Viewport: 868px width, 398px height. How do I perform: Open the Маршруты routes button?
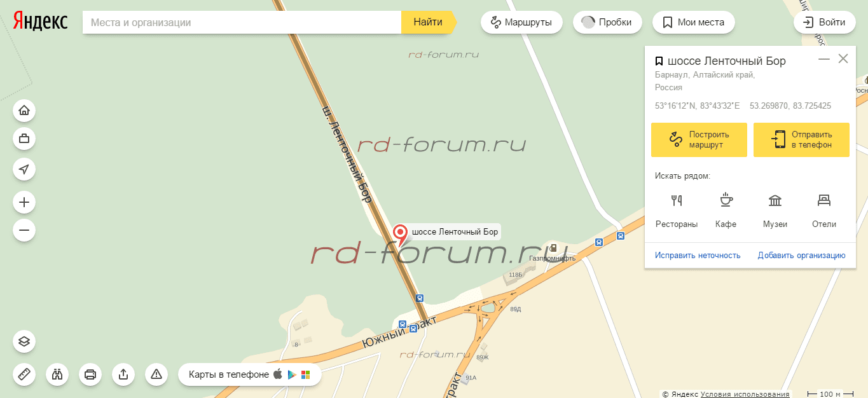click(521, 22)
